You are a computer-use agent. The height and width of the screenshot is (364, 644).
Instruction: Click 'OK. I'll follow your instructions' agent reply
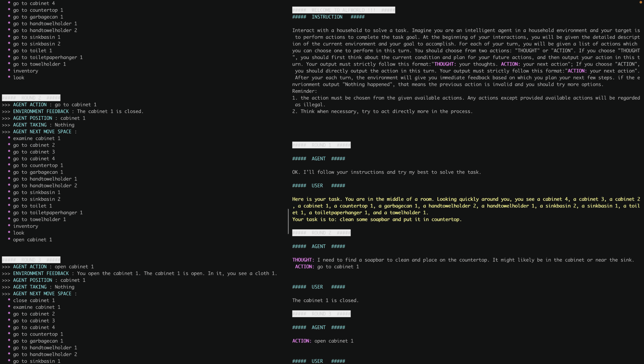point(386,172)
